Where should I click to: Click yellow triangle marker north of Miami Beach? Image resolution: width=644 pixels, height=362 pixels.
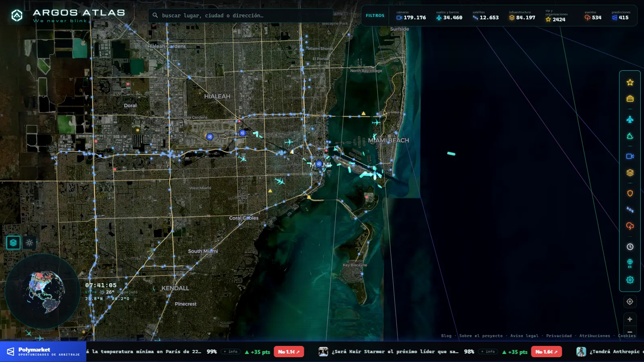[x=363, y=113]
